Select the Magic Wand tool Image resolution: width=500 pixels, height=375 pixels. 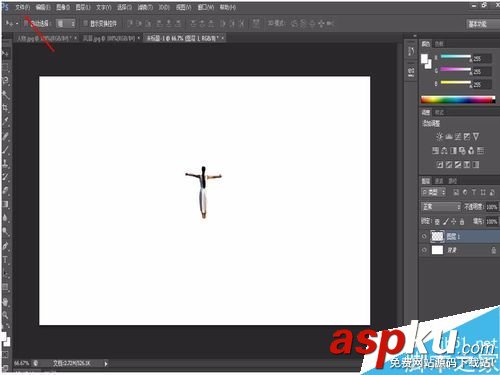[5, 94]
